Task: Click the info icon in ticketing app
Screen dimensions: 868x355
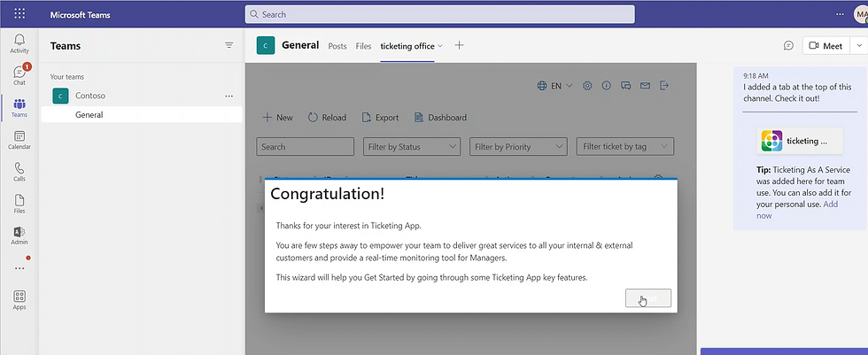Action: [x=607, y=86]
